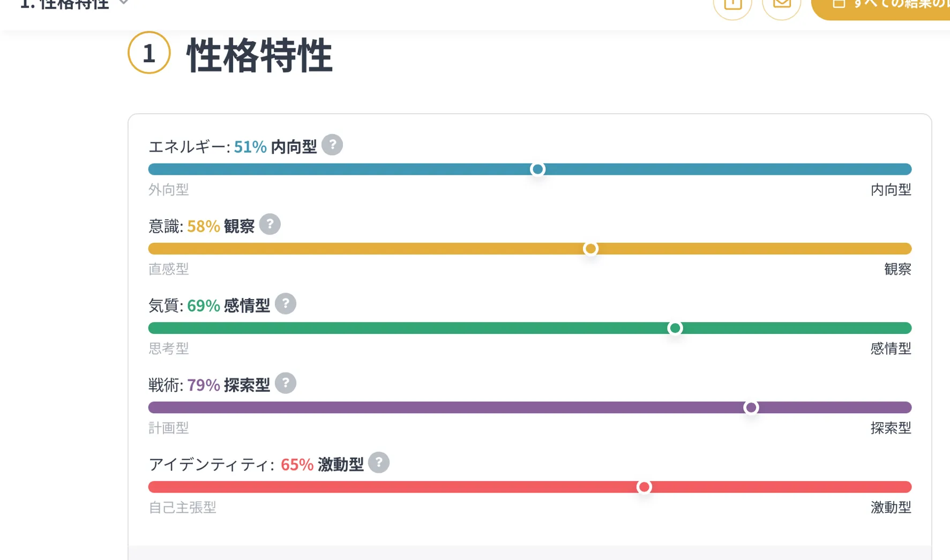
Task: Click the 計画型 label under purple bar
Action: (169, 428)
